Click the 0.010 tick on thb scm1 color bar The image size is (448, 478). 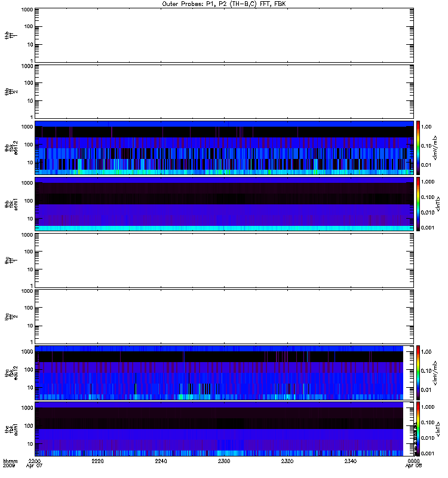(x=428, y=213)
